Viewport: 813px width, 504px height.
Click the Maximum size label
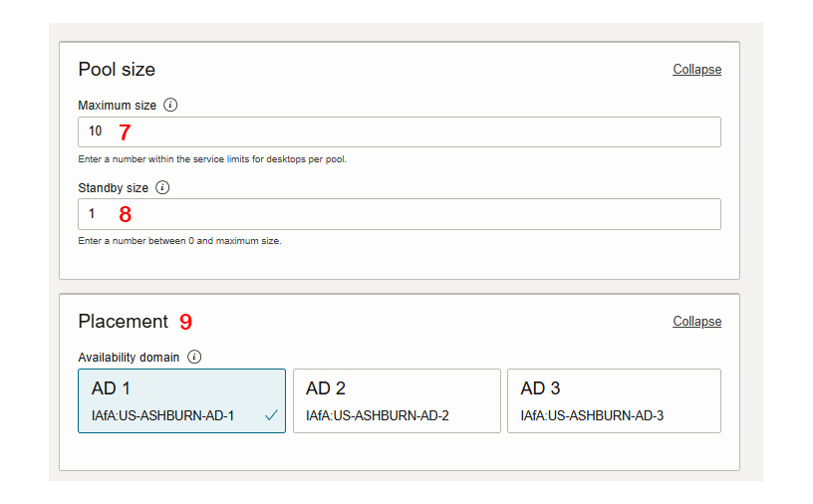pyautogui.click(x=118, y=106)
